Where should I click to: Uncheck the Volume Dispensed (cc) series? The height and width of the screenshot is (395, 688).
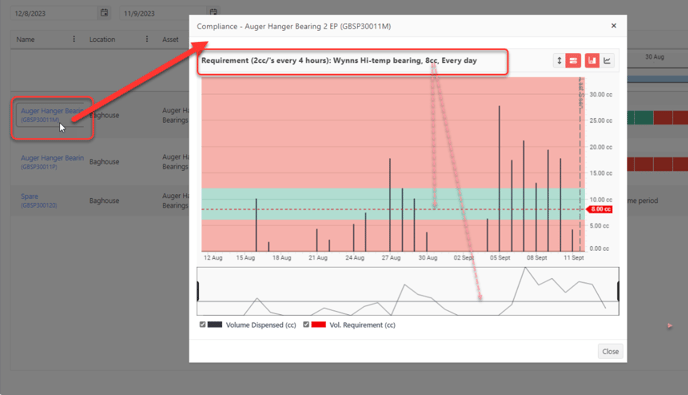click(x=202, y=324)
